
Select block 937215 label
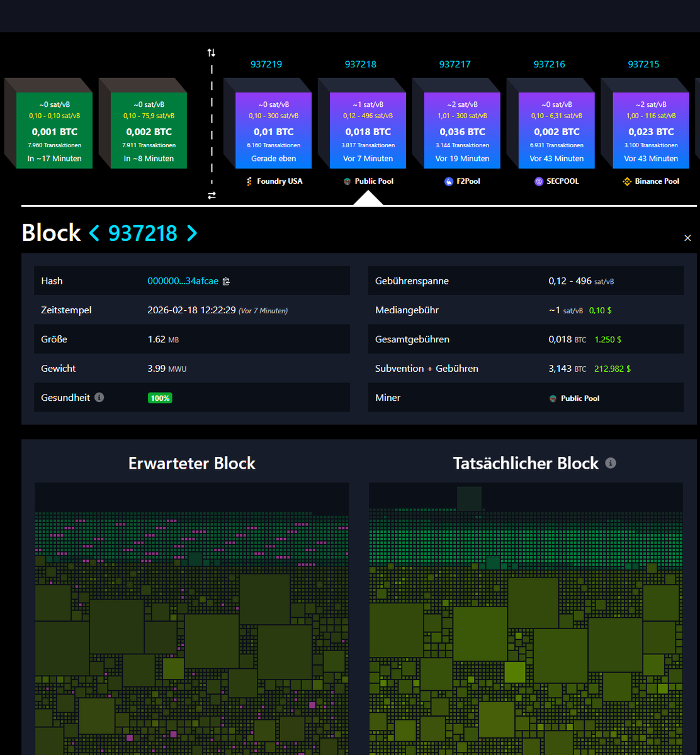point(645,64)
